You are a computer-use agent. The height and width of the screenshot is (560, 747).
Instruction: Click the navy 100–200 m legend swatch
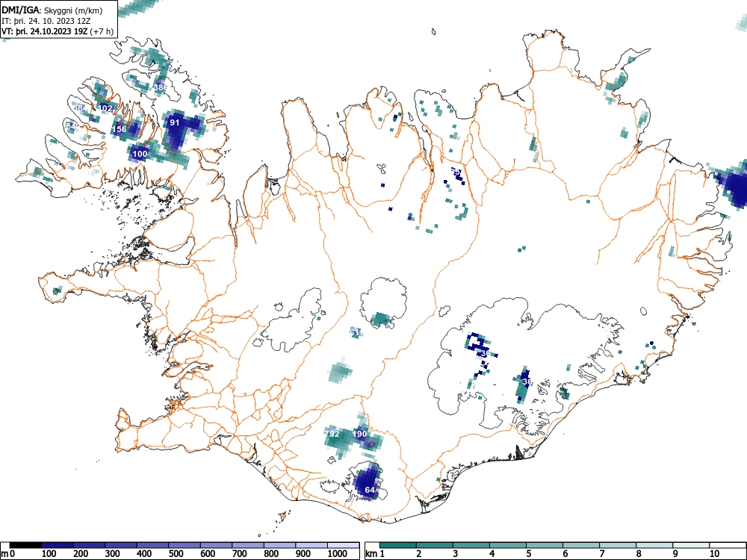click(58, 545)
